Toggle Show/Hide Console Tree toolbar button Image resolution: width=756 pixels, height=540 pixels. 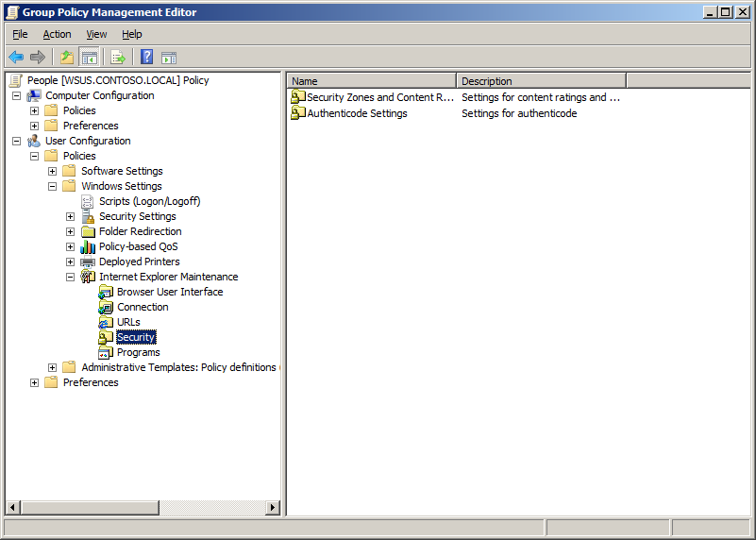[89, 57]
